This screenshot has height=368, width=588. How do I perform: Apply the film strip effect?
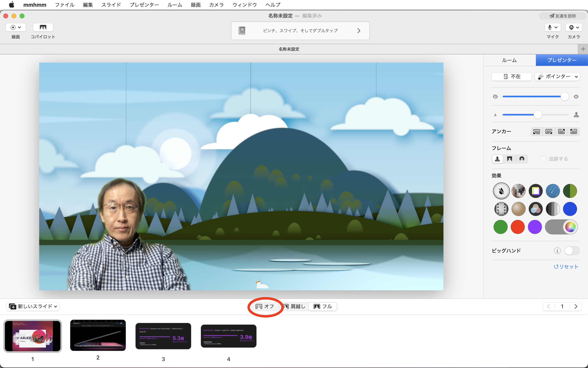501,209
